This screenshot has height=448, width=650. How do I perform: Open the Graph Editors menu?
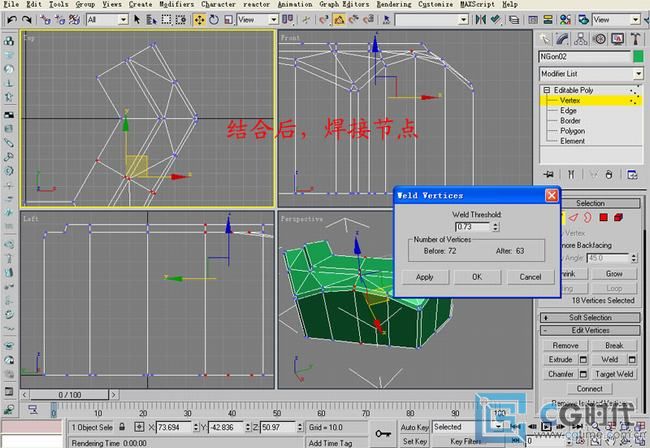click(x=344, y=4)
